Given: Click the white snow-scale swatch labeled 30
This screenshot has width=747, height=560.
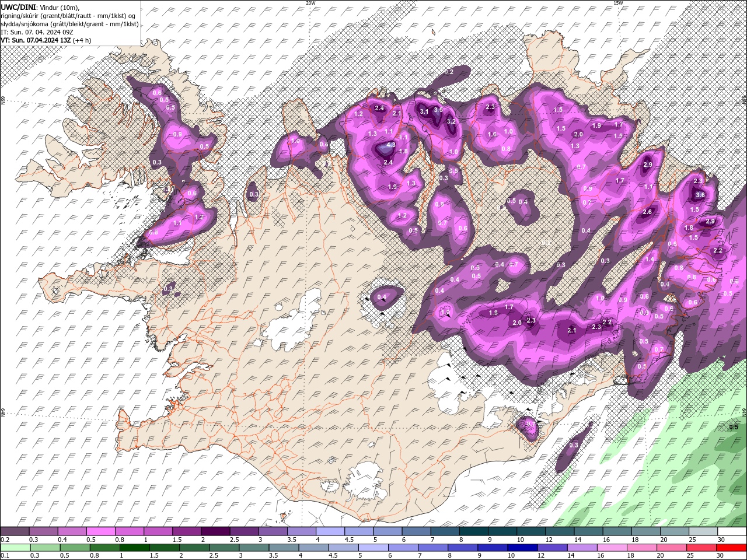Looking at the screenshot, I should tap(732, 531).
